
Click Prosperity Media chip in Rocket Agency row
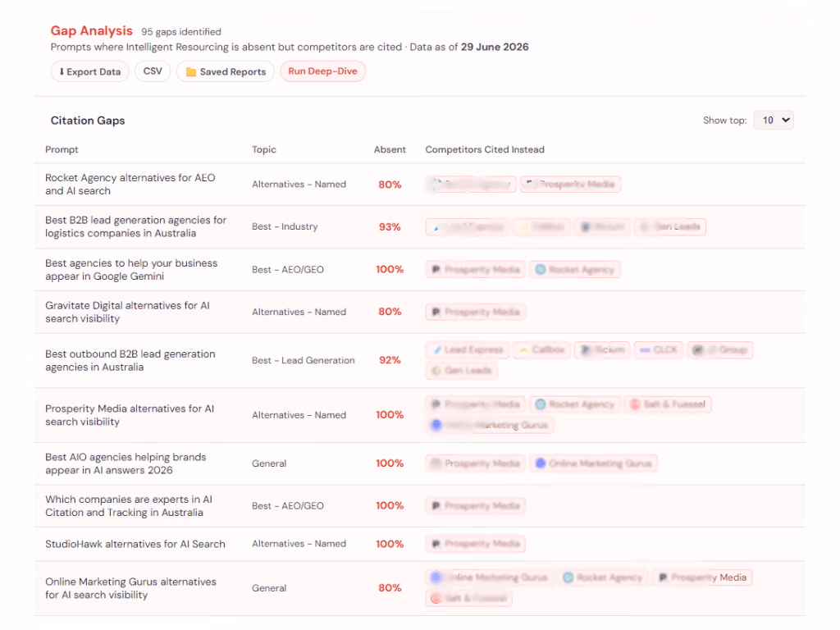point(570,185)
